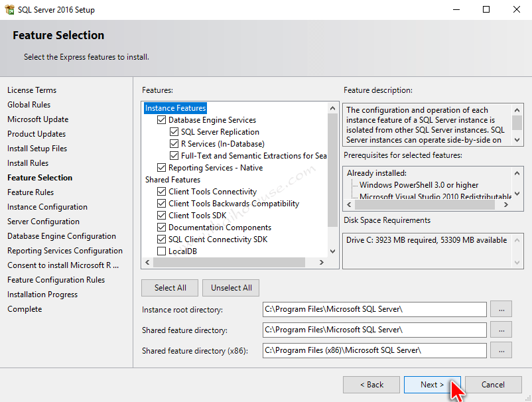Image resolution: width=532 pixels, height=402 pixels.
Task: Uncheck SQL Server Replication feature
Action: click(174, 132)
